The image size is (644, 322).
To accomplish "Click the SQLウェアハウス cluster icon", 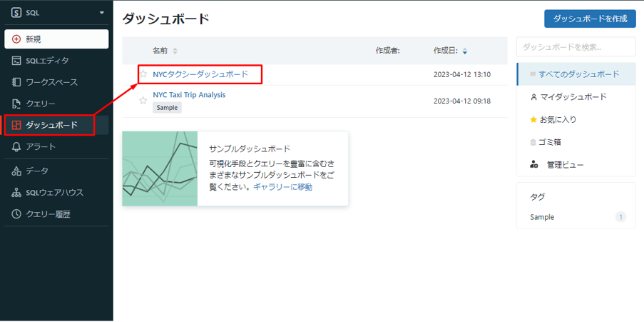I will (16, 193).
